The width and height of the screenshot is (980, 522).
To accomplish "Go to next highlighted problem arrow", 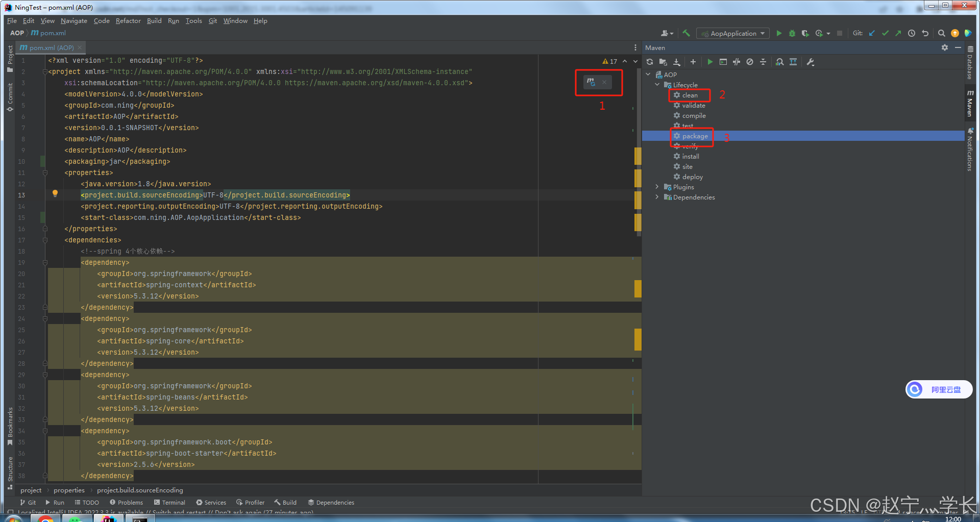I will (x=635, y=61).
